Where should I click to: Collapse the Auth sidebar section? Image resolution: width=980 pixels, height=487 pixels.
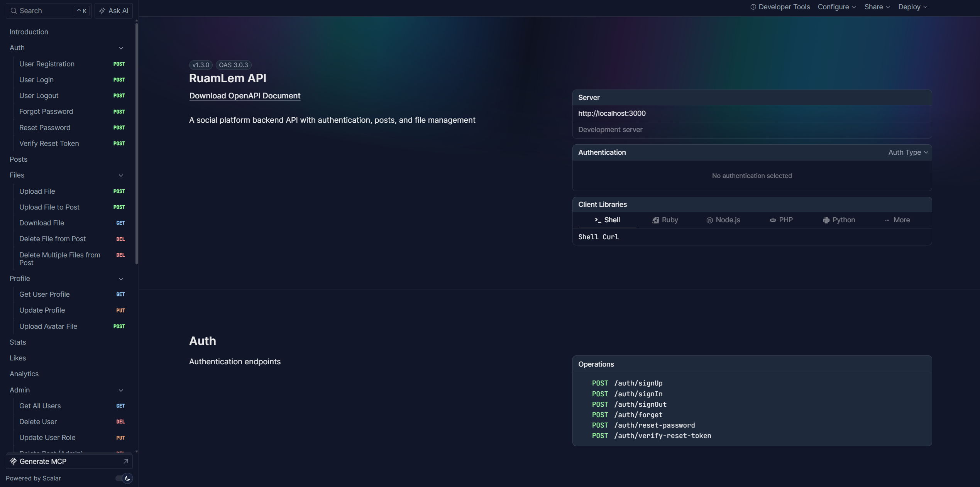point(121,48)
